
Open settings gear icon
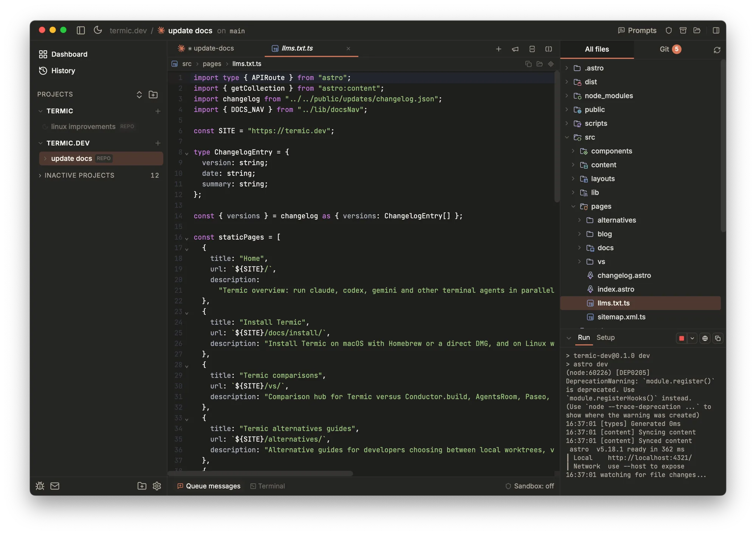pos(157,486)
